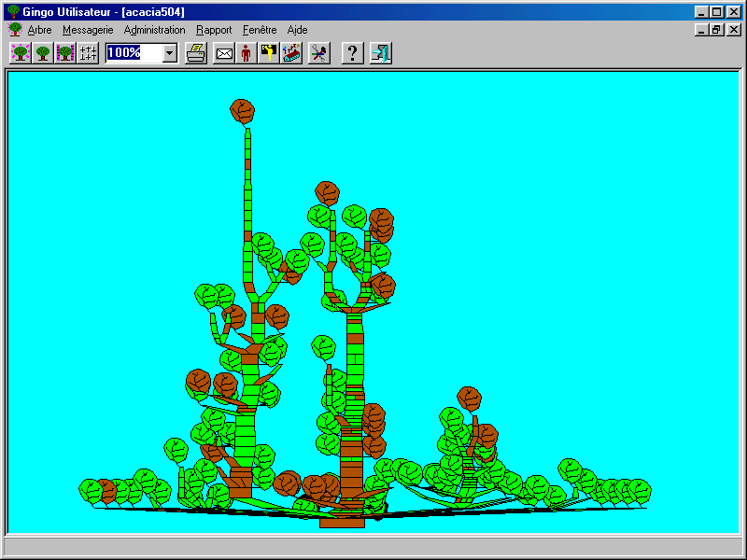Open the Arbre menu
Screen dimensions: 747x560
pos(39,30)
